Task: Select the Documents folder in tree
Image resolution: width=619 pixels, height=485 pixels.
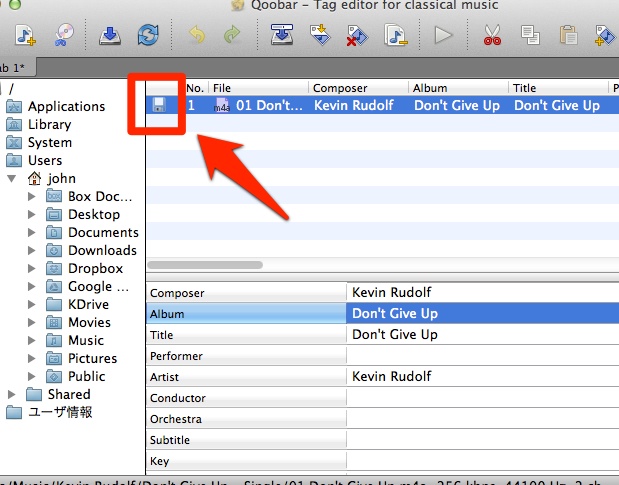Action: point(103,232)
